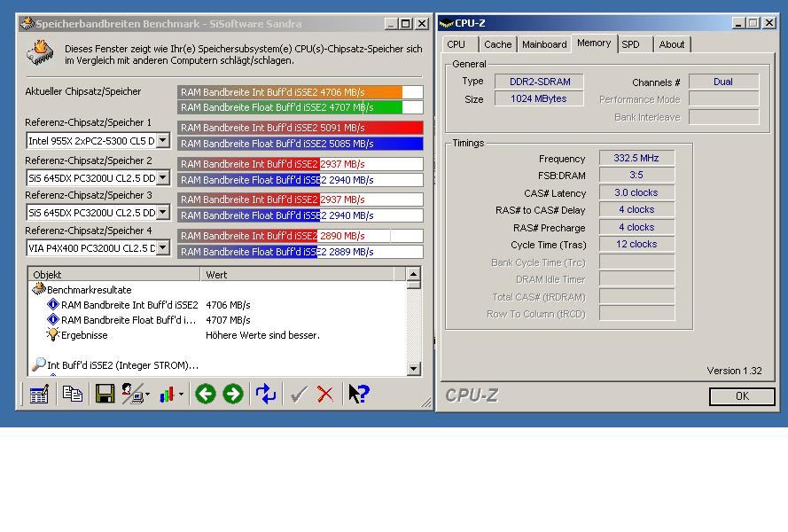Click the results list scroll up arrow
Viewport: 788px width, 532px height.
pyautogui.click(x=413, y=274)
